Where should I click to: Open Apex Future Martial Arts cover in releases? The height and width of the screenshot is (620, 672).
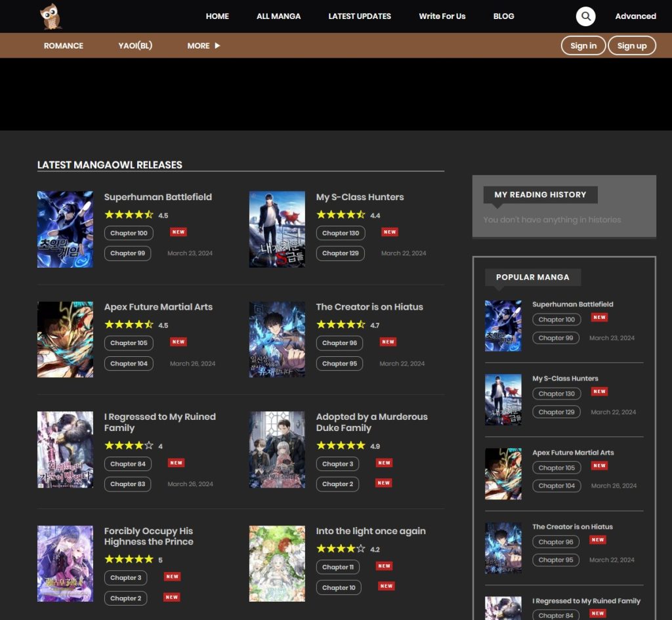(x=65, y=339)
